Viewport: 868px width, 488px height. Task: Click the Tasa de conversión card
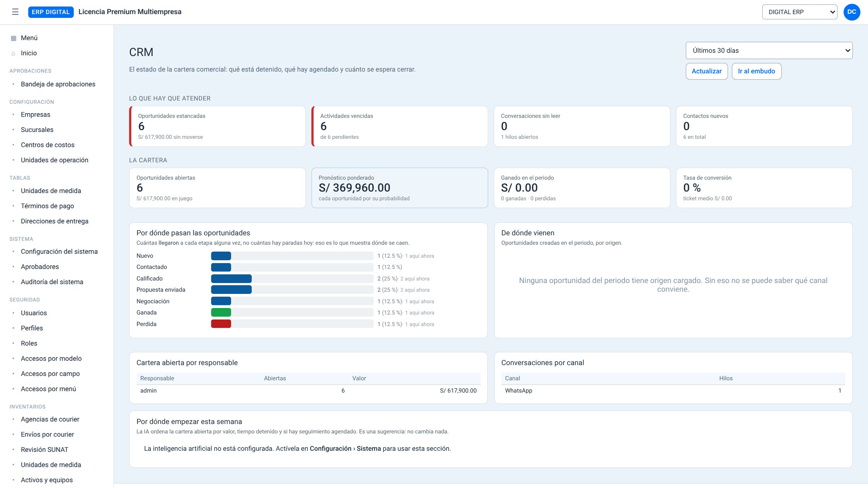pyautogui.click(x=764, y=188)
